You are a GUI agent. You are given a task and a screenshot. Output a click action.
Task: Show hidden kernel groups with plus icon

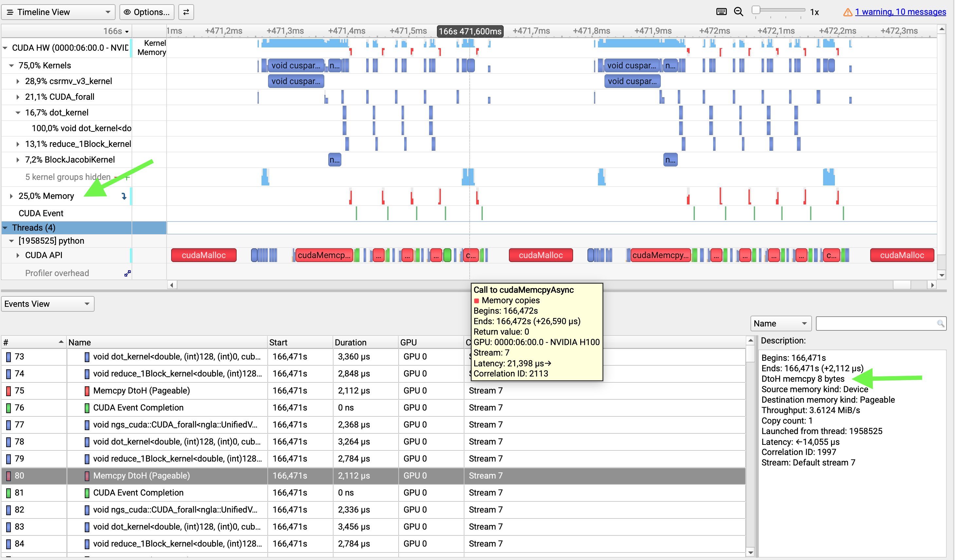point(127,177)
